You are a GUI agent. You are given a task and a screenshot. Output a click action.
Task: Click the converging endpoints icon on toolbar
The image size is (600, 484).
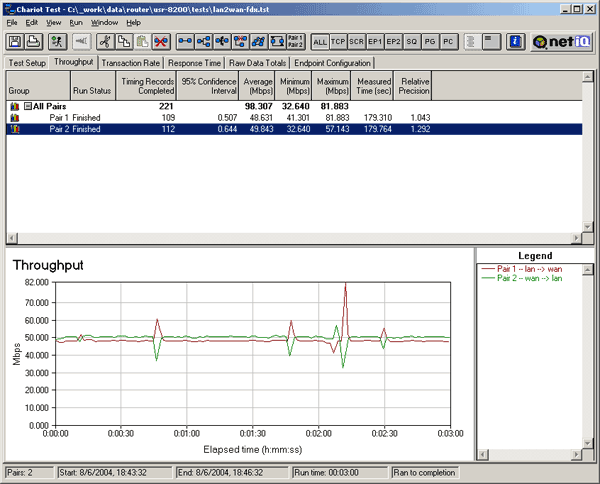(x=222, y=41)
